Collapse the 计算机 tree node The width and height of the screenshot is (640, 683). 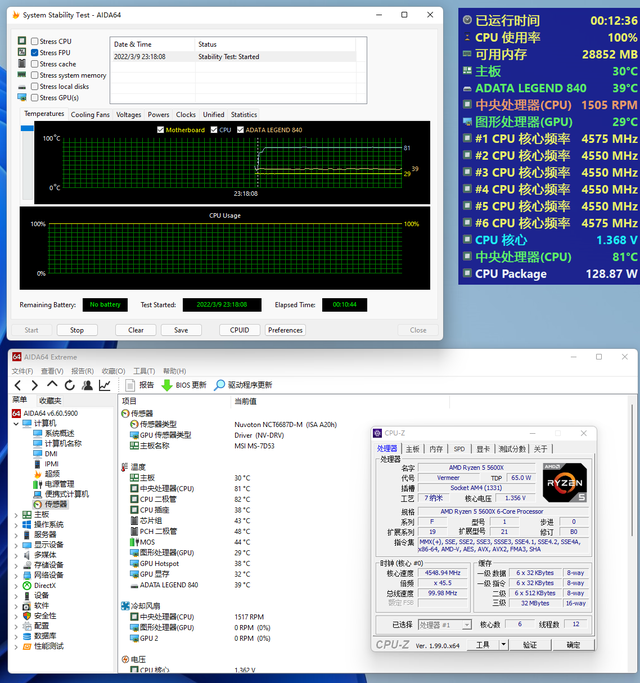(x=14, y=423)
